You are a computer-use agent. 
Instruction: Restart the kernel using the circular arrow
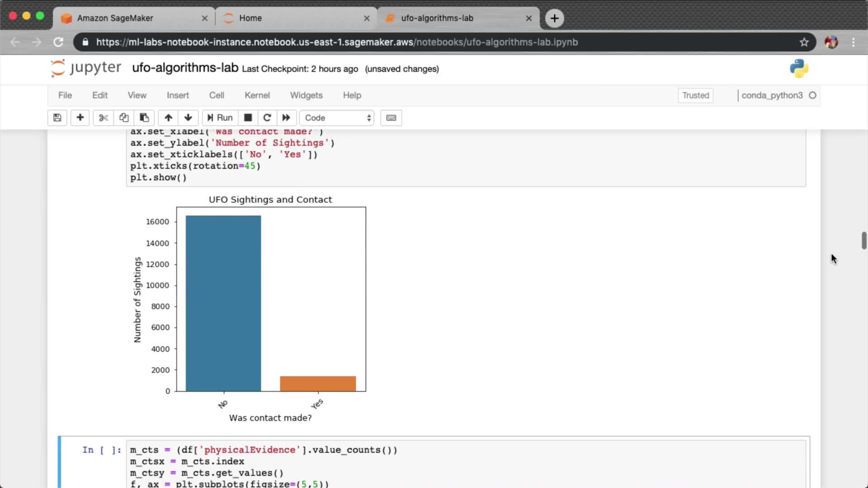(x=267, y=118)
